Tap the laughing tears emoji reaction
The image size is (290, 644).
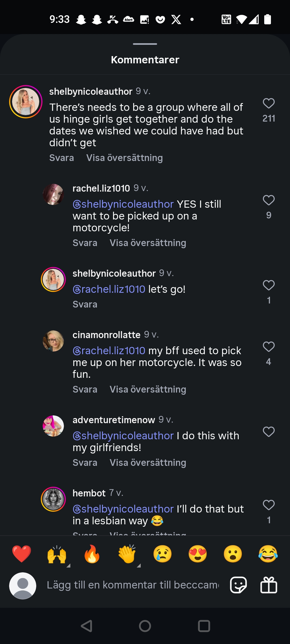268,554
